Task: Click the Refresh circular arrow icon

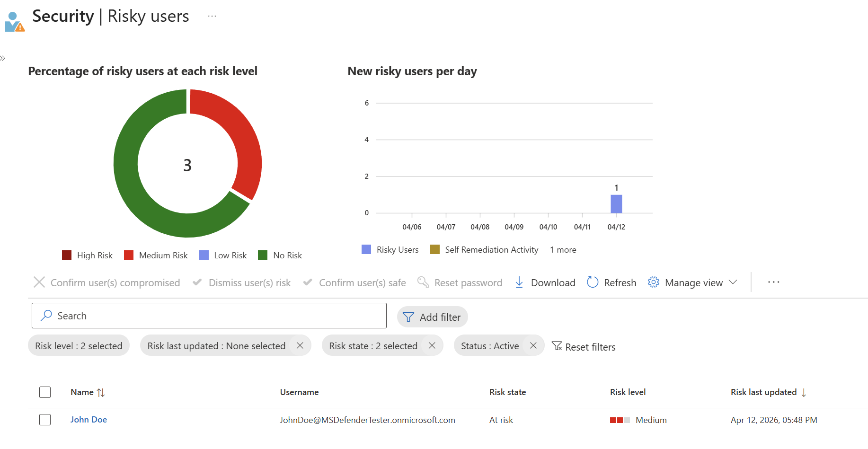Action: click(593, 282)
